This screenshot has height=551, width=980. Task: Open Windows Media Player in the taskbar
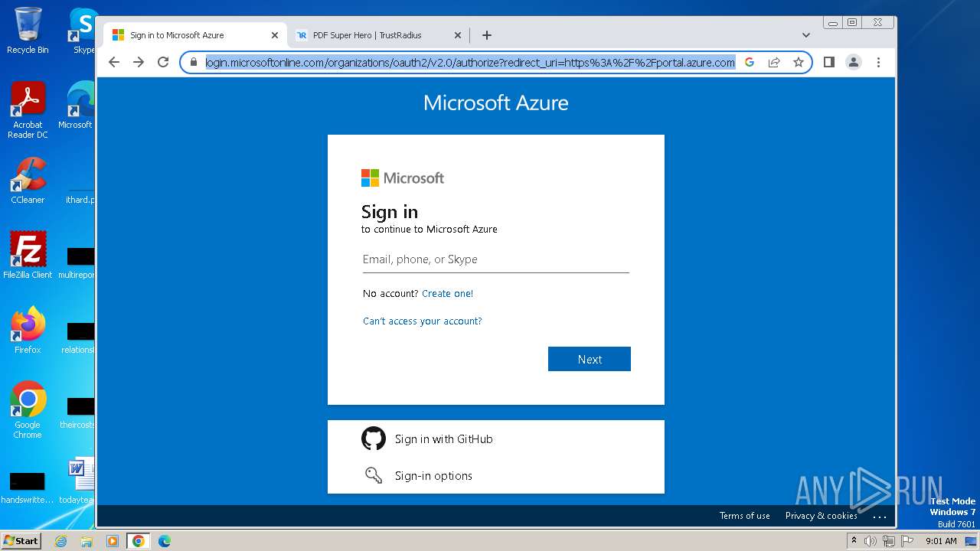point(112,541)
